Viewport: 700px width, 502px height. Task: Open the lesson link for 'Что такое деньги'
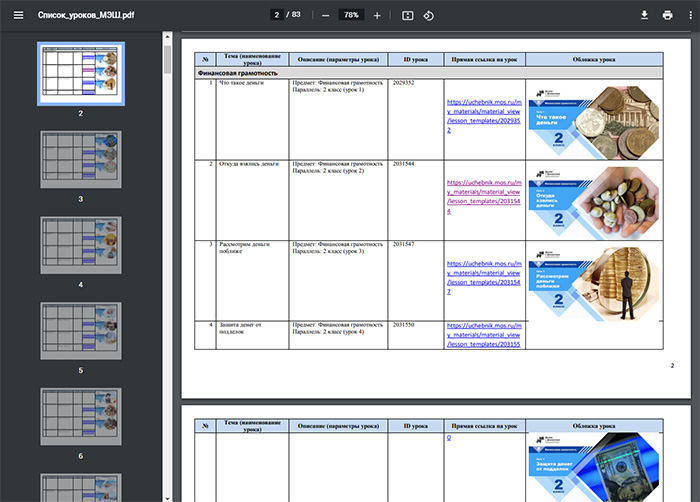pyautogui.click(x=483, y=116)
